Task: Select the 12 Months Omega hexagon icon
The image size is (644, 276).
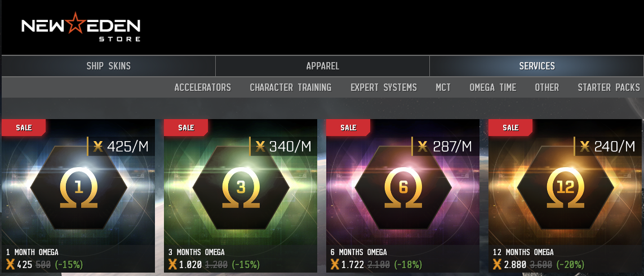Action: [566, 187]
